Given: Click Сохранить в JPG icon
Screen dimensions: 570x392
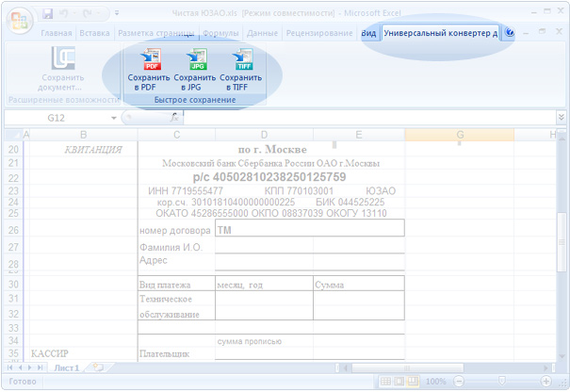Looking at the screenshot, I should [x=195, y=69].
